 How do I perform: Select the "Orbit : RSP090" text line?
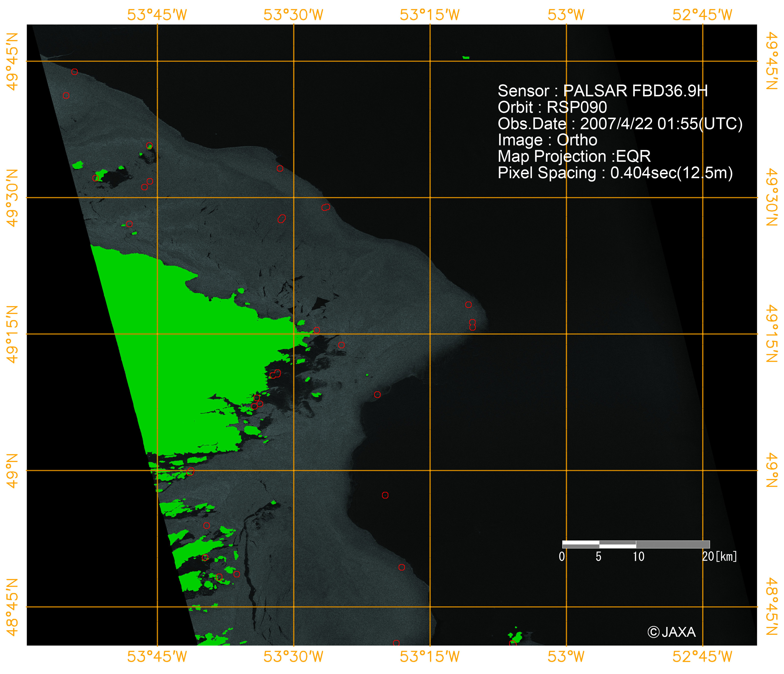552,107
